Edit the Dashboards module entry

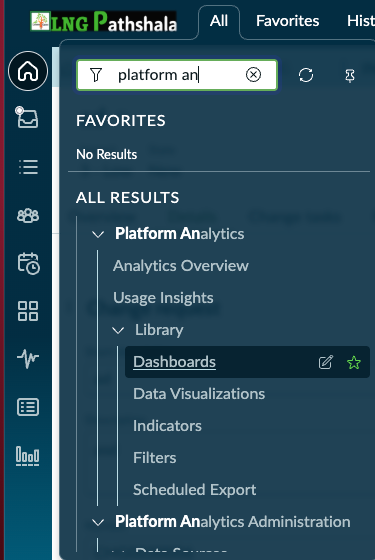pyautogui.click(x=325, y=362)
